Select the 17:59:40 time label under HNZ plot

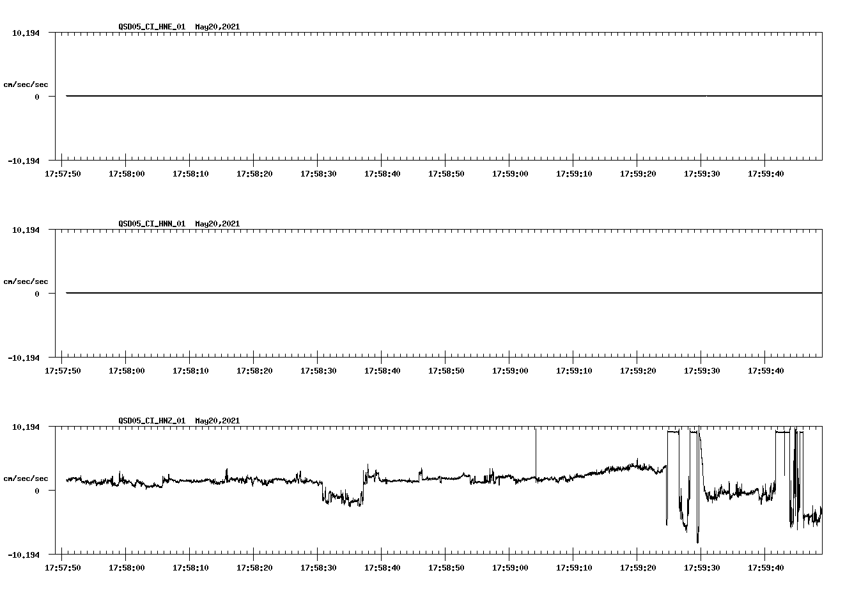pyautogui.click(x=766, y=567)
